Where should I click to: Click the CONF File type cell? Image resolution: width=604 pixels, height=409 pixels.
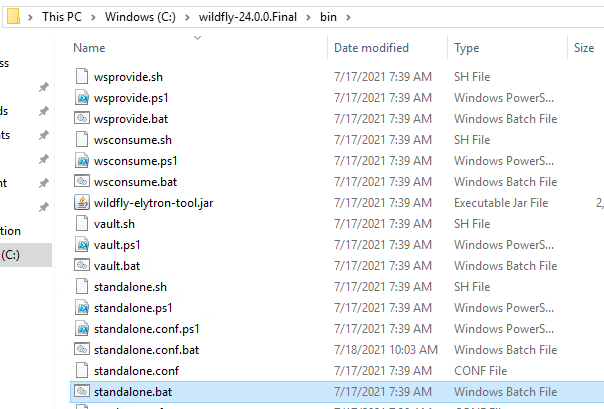point(481,371)
